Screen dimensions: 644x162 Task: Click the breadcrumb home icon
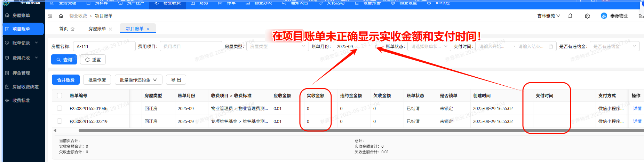(x=61, y=16)
